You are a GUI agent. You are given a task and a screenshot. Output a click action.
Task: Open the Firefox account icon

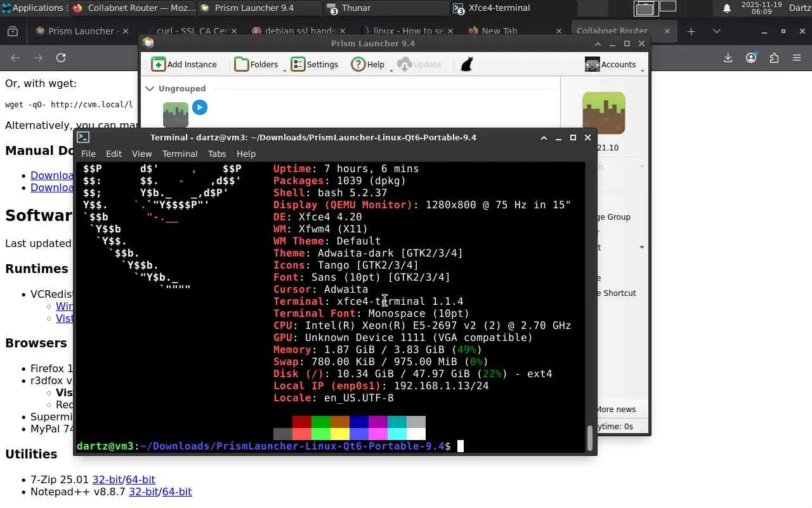pos(751,58)
